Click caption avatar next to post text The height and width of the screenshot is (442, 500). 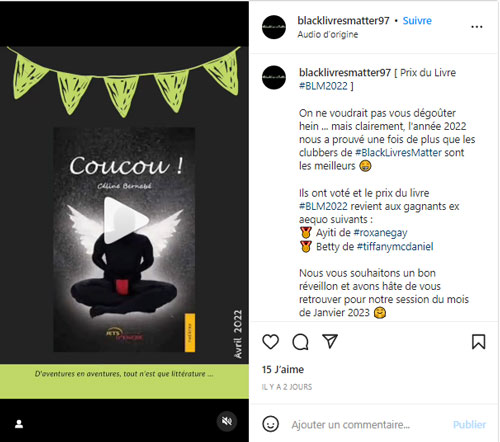click(x=274, y=77)
